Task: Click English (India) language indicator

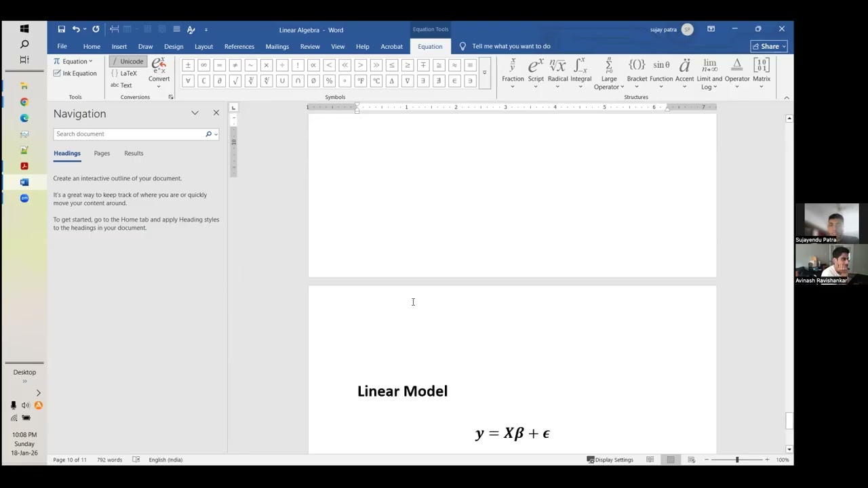Action: (165, 460)
